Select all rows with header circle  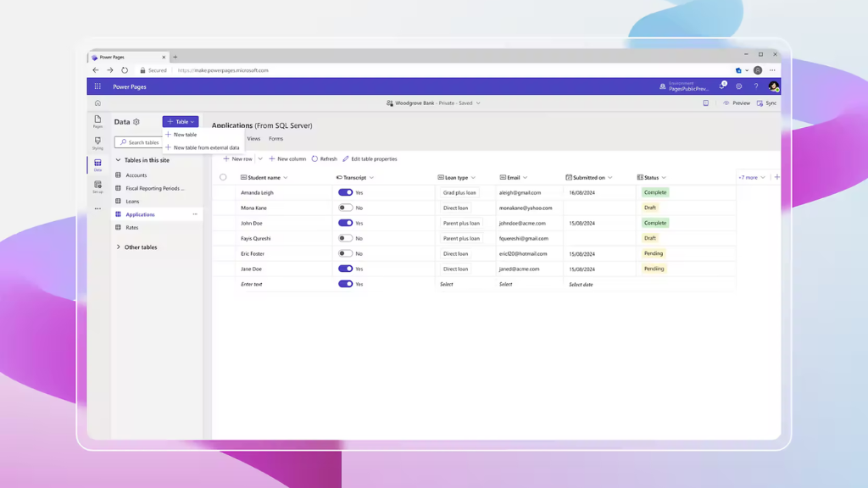click(x=223, y=177)
